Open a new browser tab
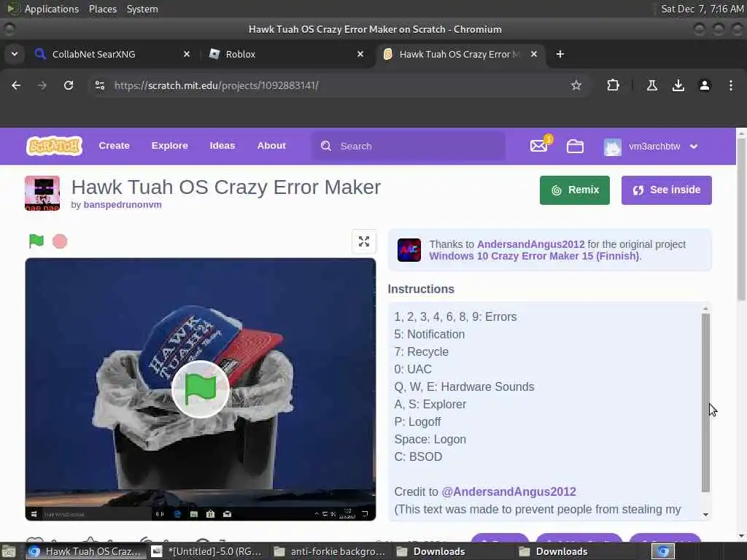 (560, 54)
